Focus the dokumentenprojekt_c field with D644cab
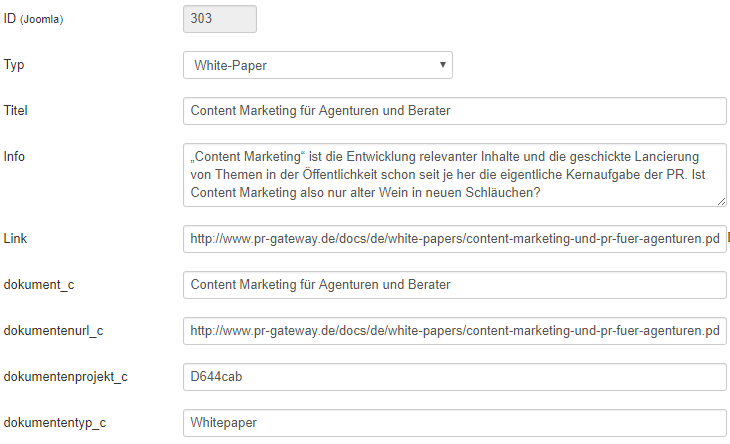This screenshot has height=444, width=730. (x=454, y=377)
